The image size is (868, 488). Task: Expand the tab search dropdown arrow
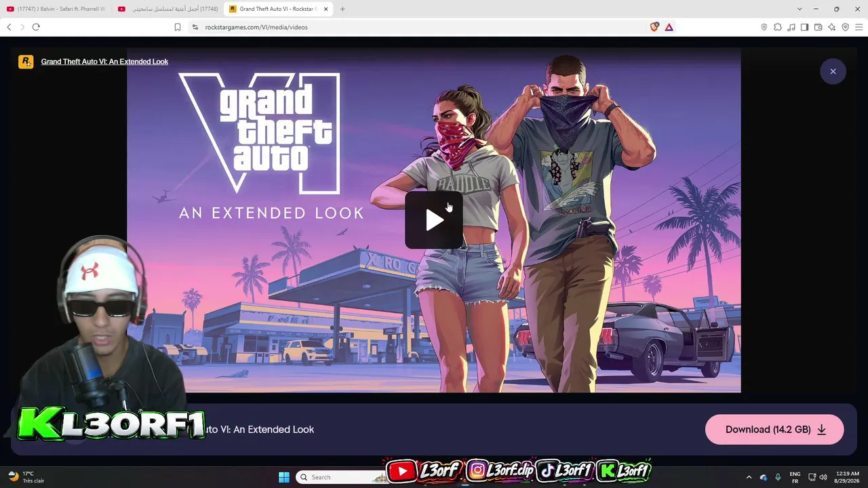(x=800, y=9)
